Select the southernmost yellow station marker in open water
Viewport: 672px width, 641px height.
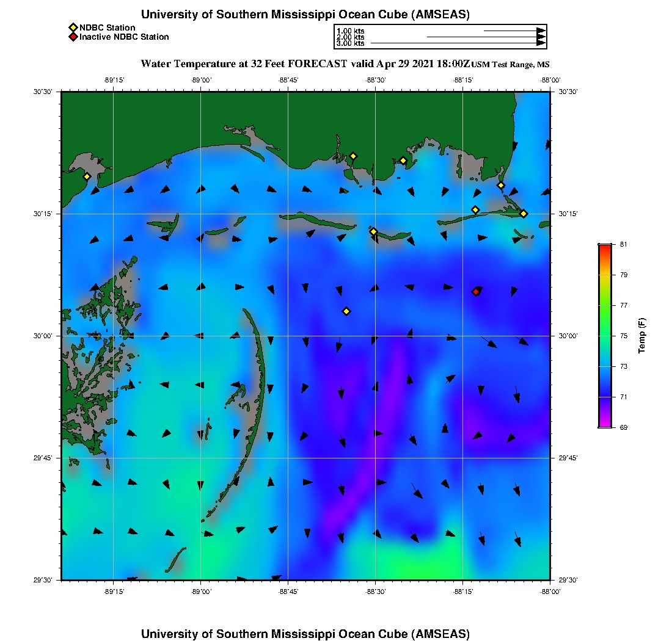click(x=346, y=311)
